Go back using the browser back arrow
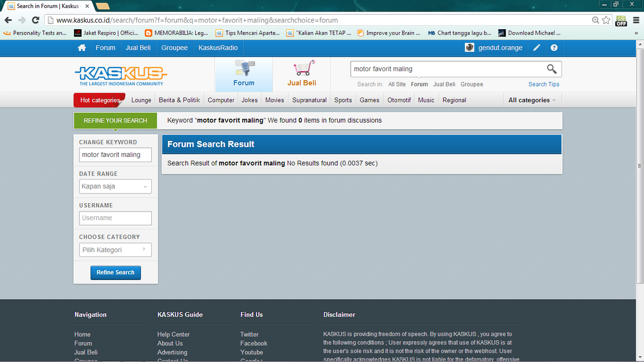The image size is (644, 362). 8,20
